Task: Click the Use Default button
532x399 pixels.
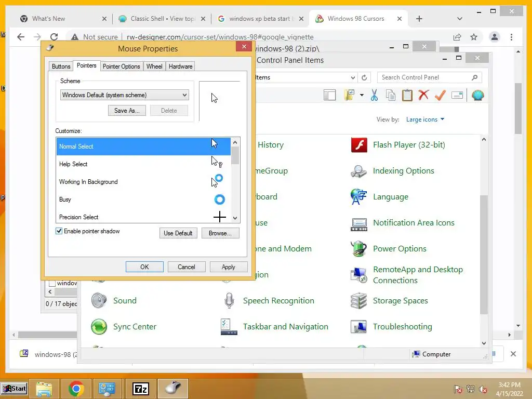Action: pyautogui.click(x=178, y=233)
